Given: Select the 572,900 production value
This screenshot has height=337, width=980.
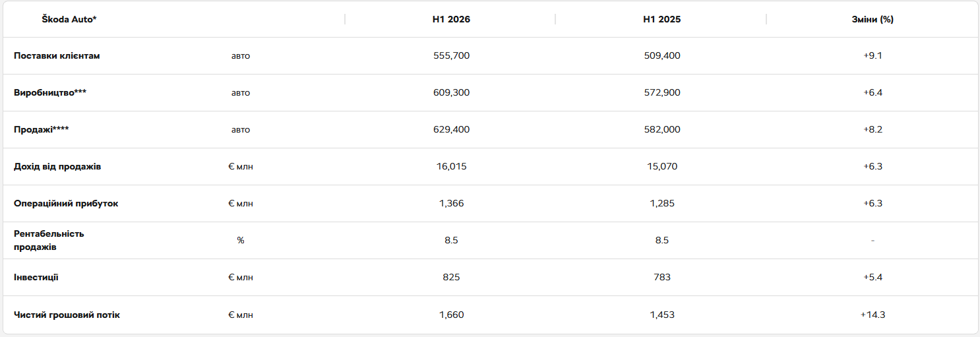Looking at the screenshot, I should (x=662, y=93).
